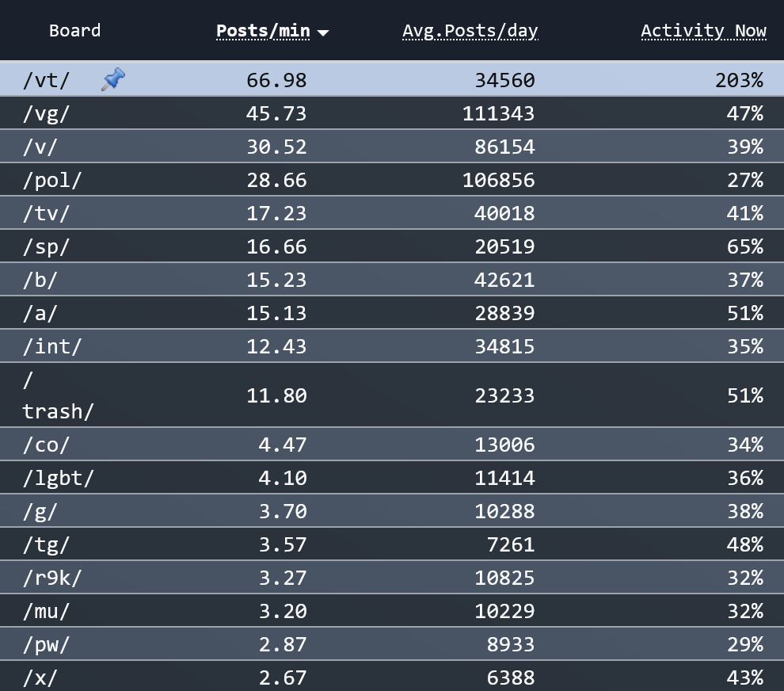Screen dimensions: 784x691
Task: Select the /b/ board name
Action: click(x=40, y=281)
